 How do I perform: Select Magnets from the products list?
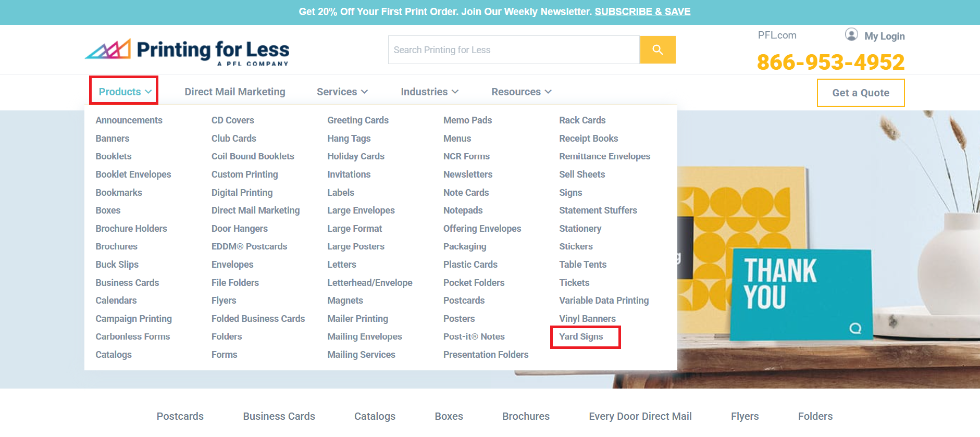(x=345, y=301)
